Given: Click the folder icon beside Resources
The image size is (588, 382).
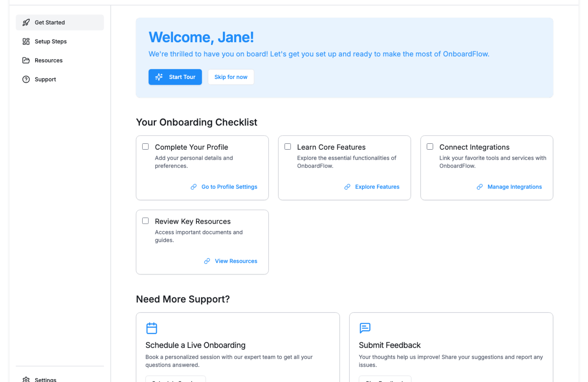Looking at the screenshot, I should (x=26, y=60).
